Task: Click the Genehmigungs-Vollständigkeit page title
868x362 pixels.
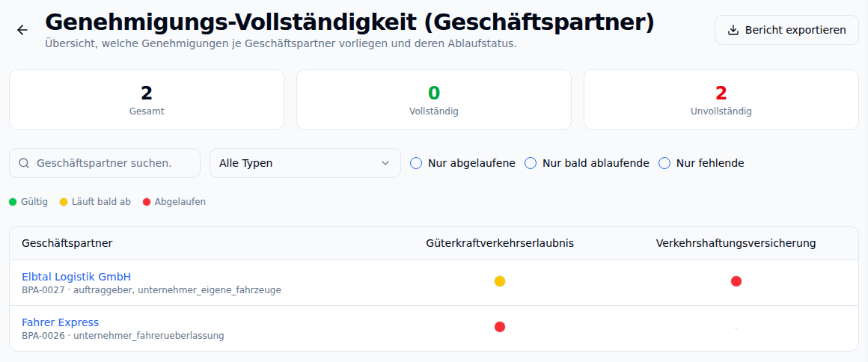Action: (350, 22)
